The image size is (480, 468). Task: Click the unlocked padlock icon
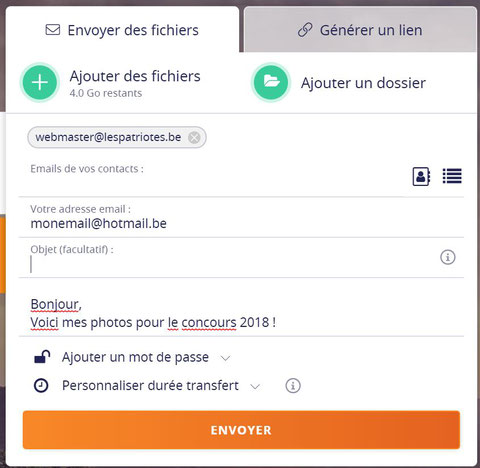point(42,357)
